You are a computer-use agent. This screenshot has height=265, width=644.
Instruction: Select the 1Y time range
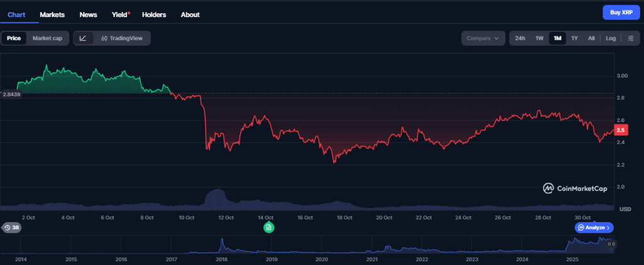[x=574, y=38]
